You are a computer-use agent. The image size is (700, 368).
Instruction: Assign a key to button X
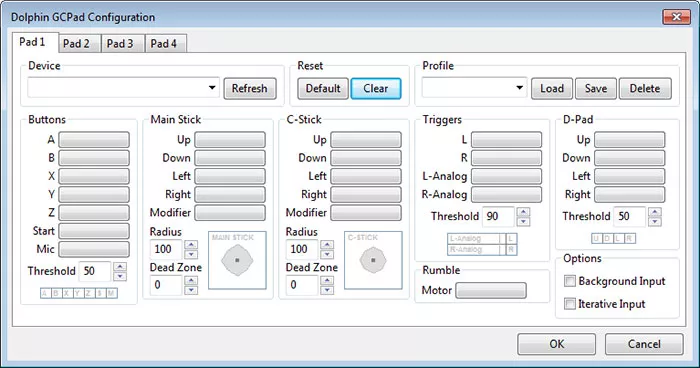tap(94, 176)
